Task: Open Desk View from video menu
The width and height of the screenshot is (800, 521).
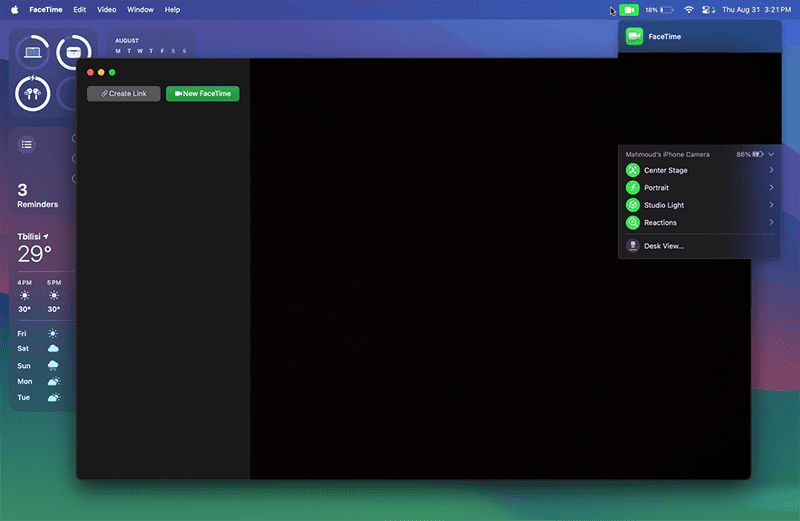Action: pyautogui.click(x=699, y=246)
